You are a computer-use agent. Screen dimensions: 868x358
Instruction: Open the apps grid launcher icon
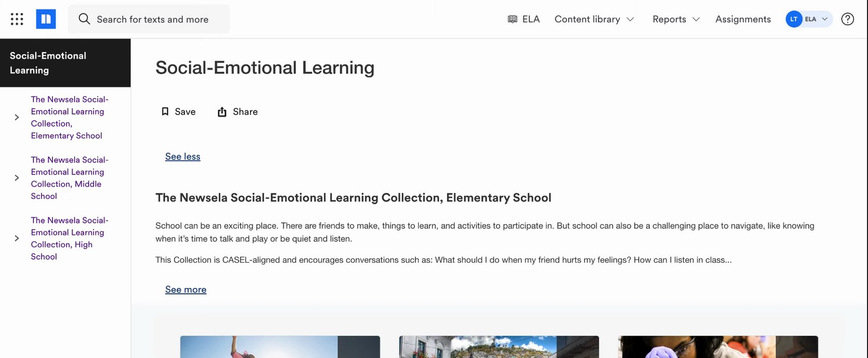(x=17, y=19)
